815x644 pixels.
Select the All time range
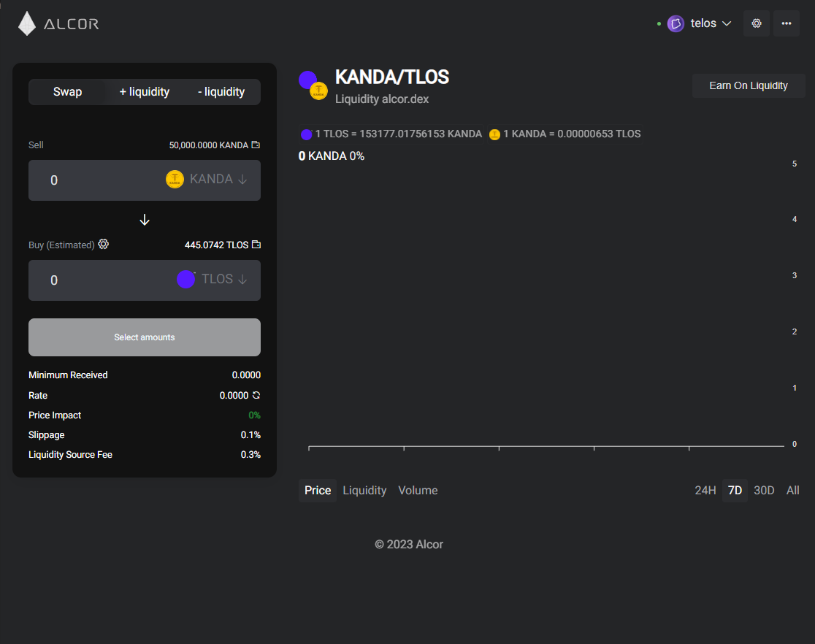[x=792, y=490]
